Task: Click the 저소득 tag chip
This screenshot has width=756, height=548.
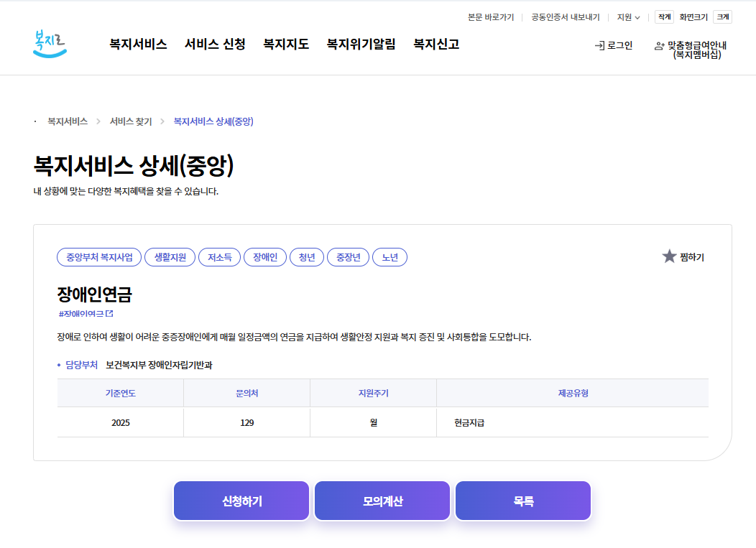Action: pos(219,257)
